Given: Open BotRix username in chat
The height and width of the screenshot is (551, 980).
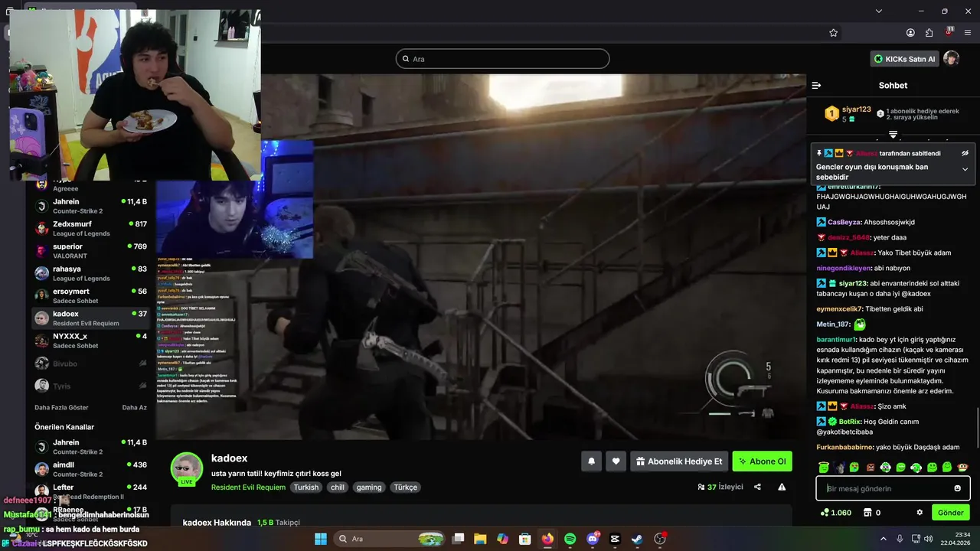Looking at the screenshot, I should pos(850,422).
